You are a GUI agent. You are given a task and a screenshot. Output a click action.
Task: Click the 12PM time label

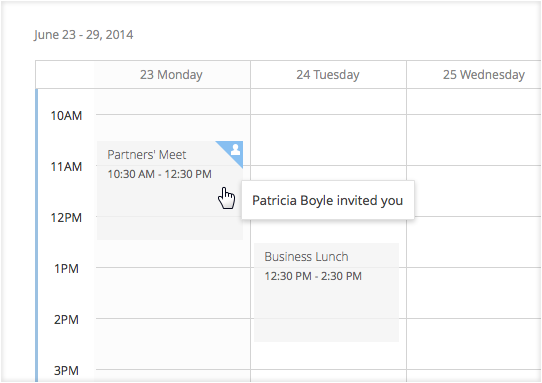tap(66, 218)
